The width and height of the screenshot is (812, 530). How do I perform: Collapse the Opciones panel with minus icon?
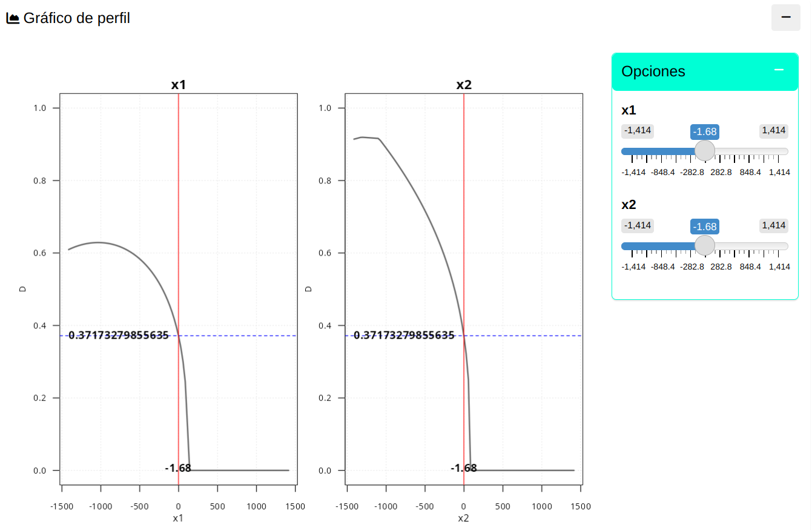pyautogui.click(x=779, y=70)
